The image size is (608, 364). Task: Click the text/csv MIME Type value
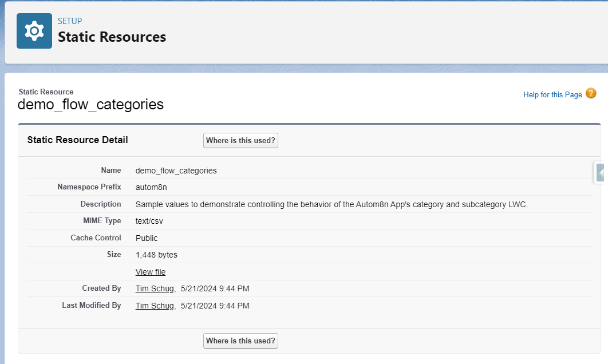[x=149, y=221]
